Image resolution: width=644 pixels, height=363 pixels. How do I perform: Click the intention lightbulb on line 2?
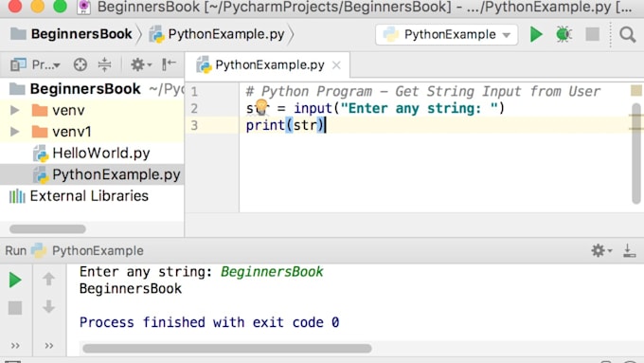tap(261, 106)
